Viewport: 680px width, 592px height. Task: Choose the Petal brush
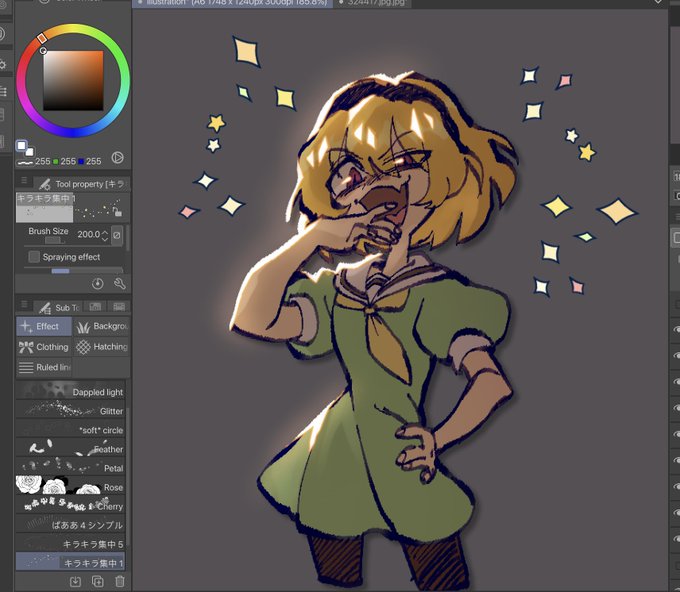[x=71, y=467]
